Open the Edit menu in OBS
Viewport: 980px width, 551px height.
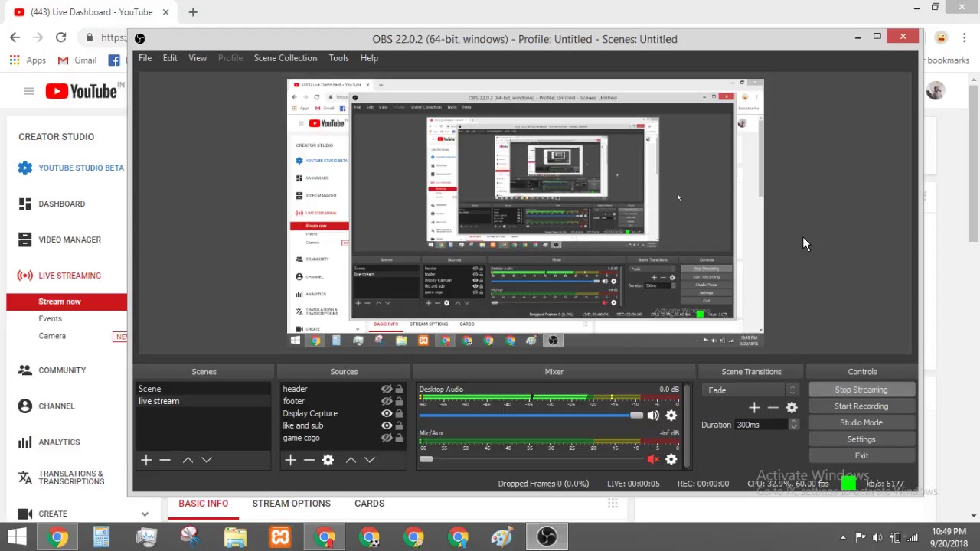[170, 58]
